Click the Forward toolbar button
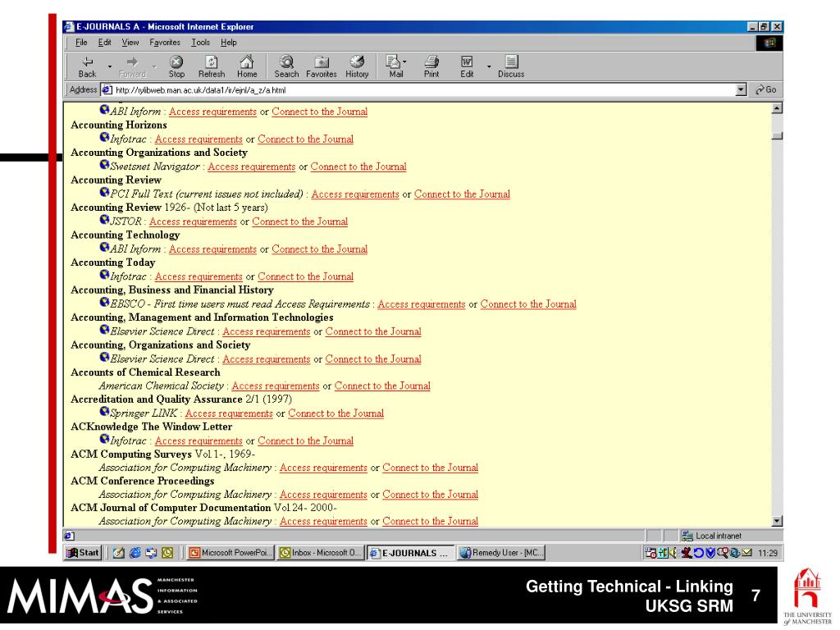The height and width of the screenshot is (630, 840). click(132, 66)
